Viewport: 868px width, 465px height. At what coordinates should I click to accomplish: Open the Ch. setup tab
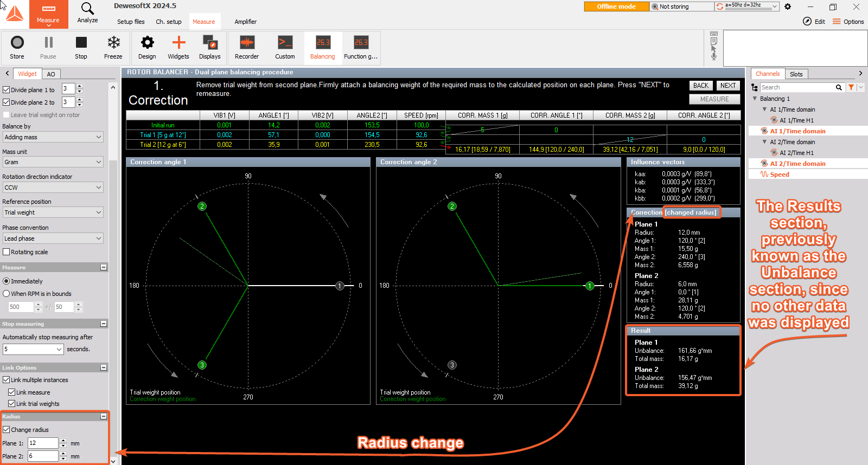[x=169, y=22]
